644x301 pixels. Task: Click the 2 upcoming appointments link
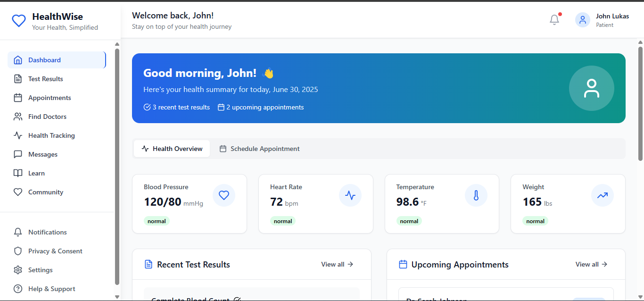[x=261, y=107]
